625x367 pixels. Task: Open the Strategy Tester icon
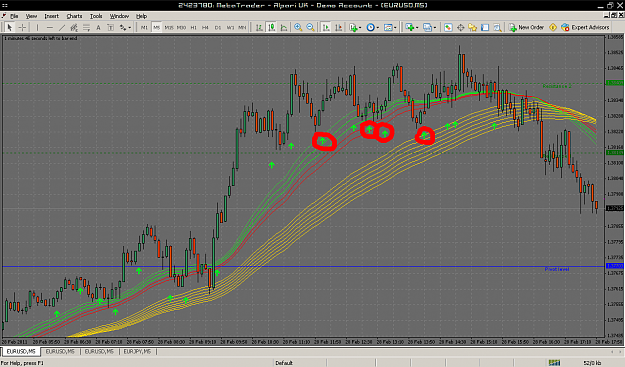pos(497,27)
